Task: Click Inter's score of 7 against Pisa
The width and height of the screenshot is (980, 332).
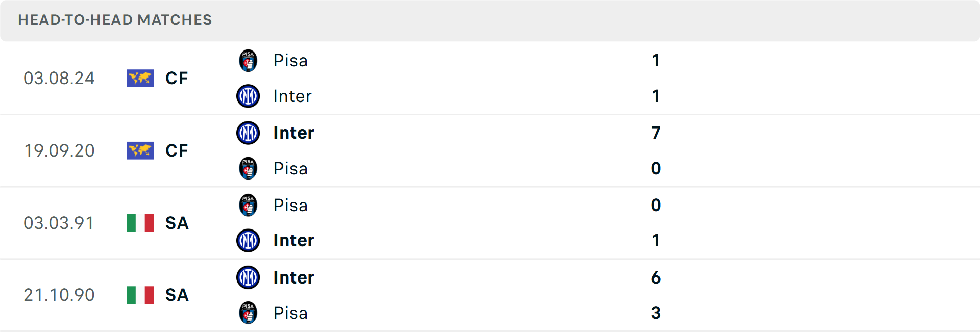Action: pos(656,133)
